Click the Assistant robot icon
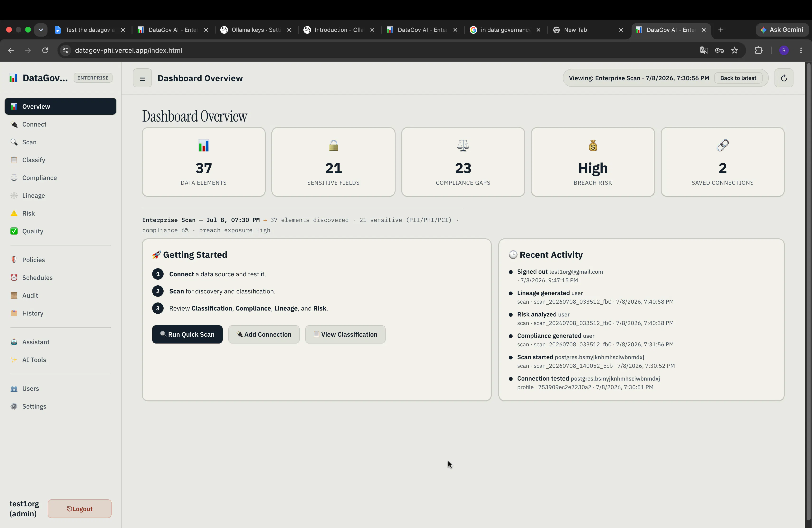 (14, 342)
